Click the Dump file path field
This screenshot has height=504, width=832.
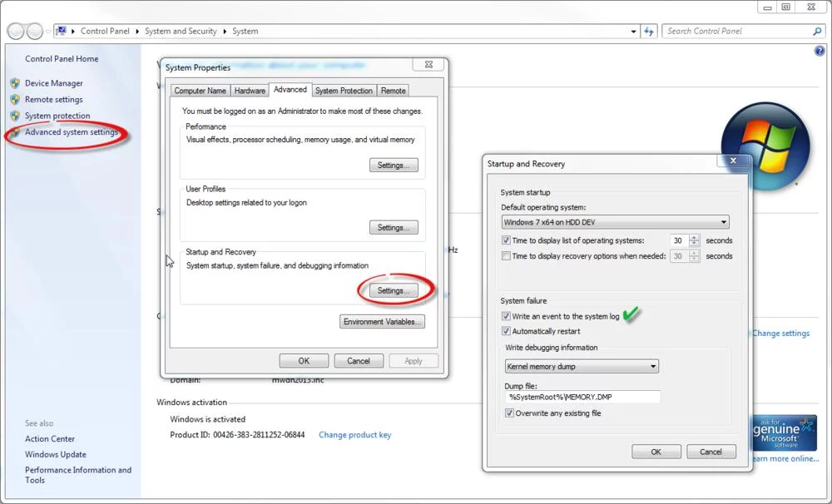pyautogui.click(x=582, y=397)
